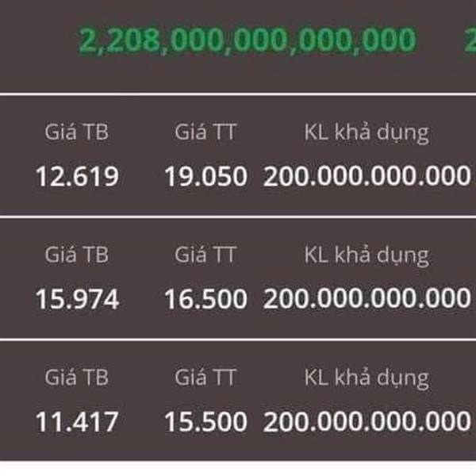The height and width of the screenshot is (476, 476).
Task: Select the first row KL khả dụng label
Action: tap(367, 133)
